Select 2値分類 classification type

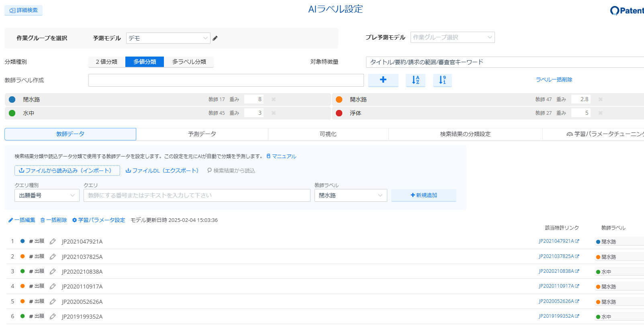106,62
